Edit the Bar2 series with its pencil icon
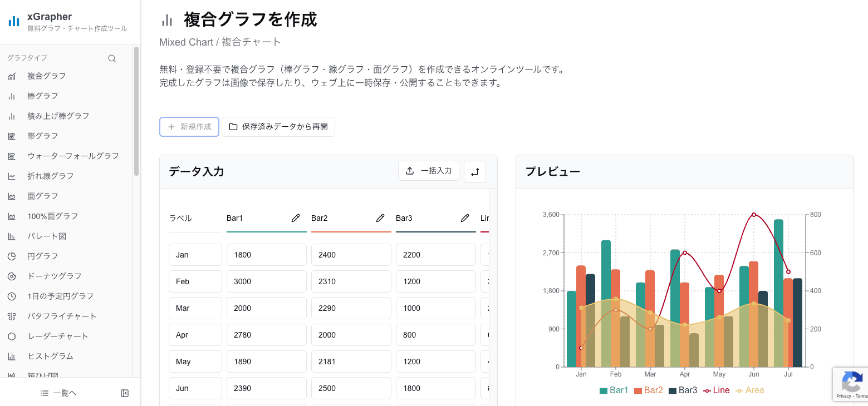Image resolution: width=868 pixels, height=406 pixels. point(380,218)
